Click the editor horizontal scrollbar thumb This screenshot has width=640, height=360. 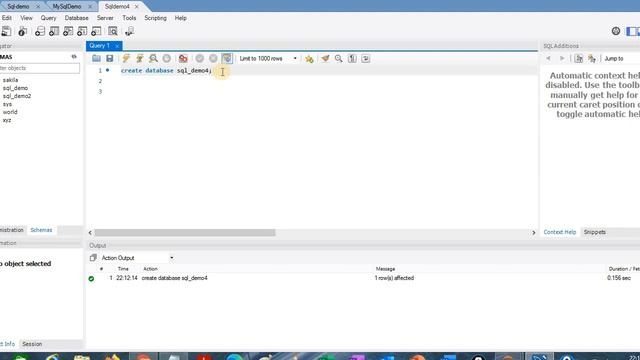pos(185,233)
